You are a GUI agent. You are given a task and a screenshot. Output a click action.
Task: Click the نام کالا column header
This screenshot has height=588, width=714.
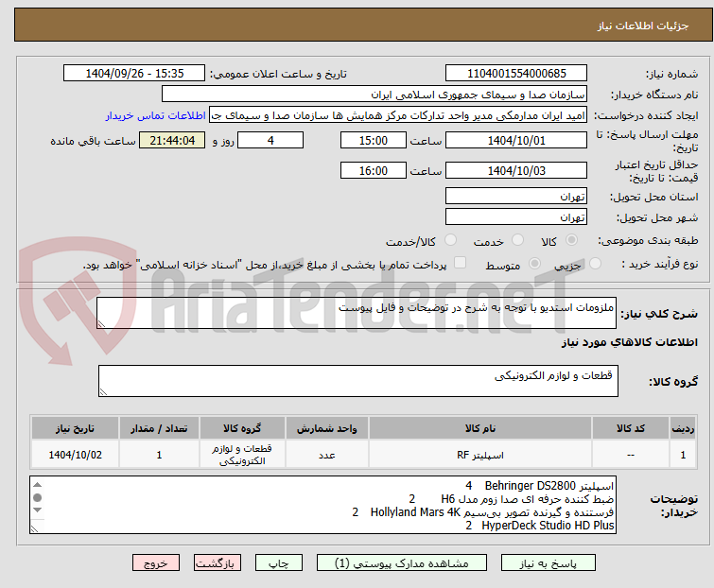click(480, 428)
